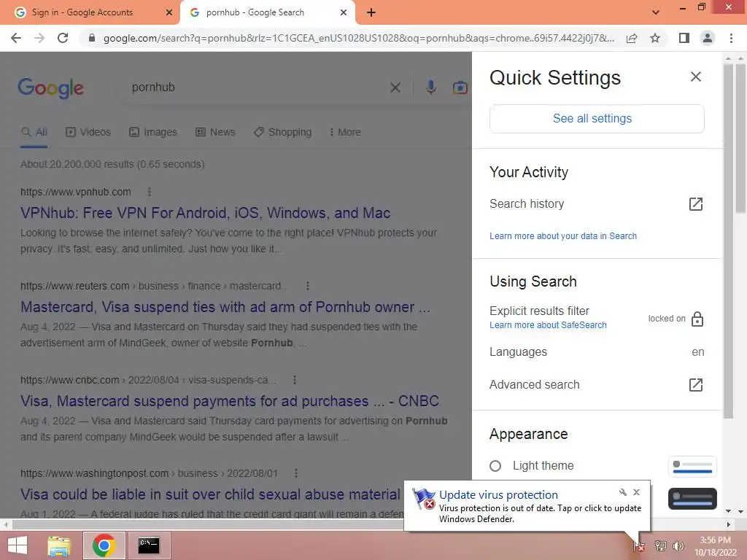This screenshot has width=747, height=560.
Task: Switch to the News results tab
Action: (215, 133)
